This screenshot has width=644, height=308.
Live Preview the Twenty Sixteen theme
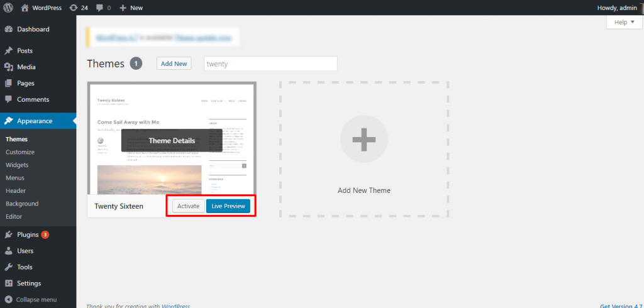tap(228, 206)
